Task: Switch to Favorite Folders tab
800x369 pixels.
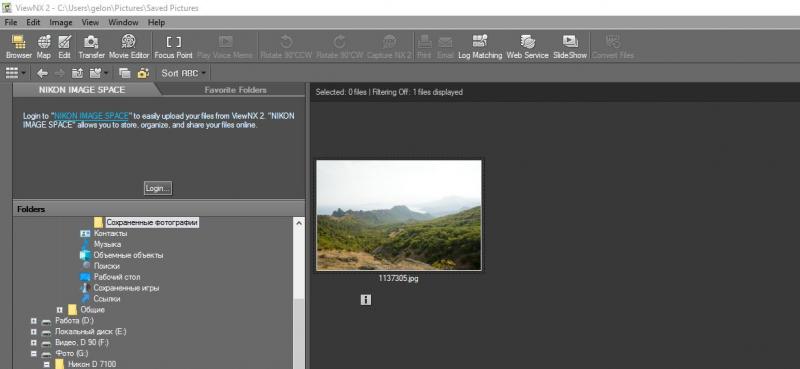Action: click(x=235, y=90)
